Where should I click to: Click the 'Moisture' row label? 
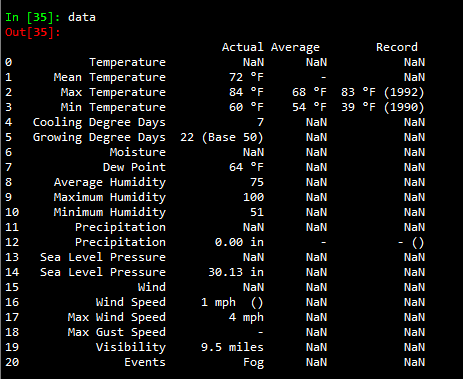pos(138,152)
